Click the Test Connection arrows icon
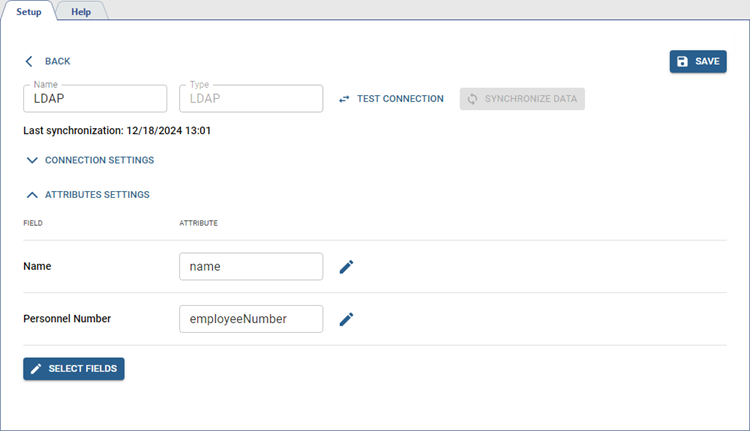The height and width of the screenshot is (431, 750). point(344,99)
